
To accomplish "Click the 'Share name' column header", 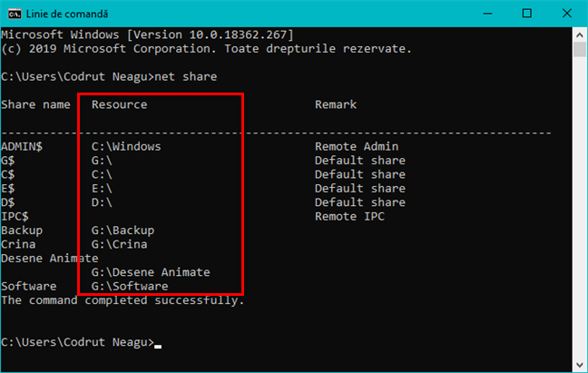I will pyautogui.click(x=35, y=104).
